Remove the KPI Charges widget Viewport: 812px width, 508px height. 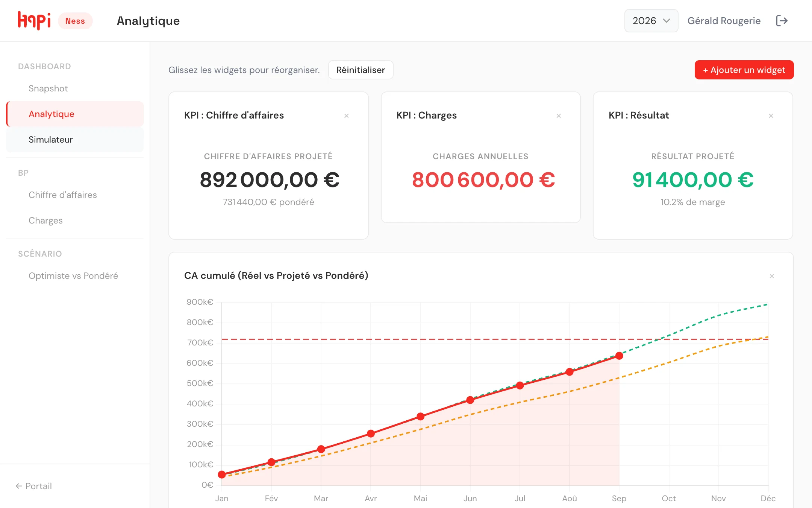coord(559,116)
